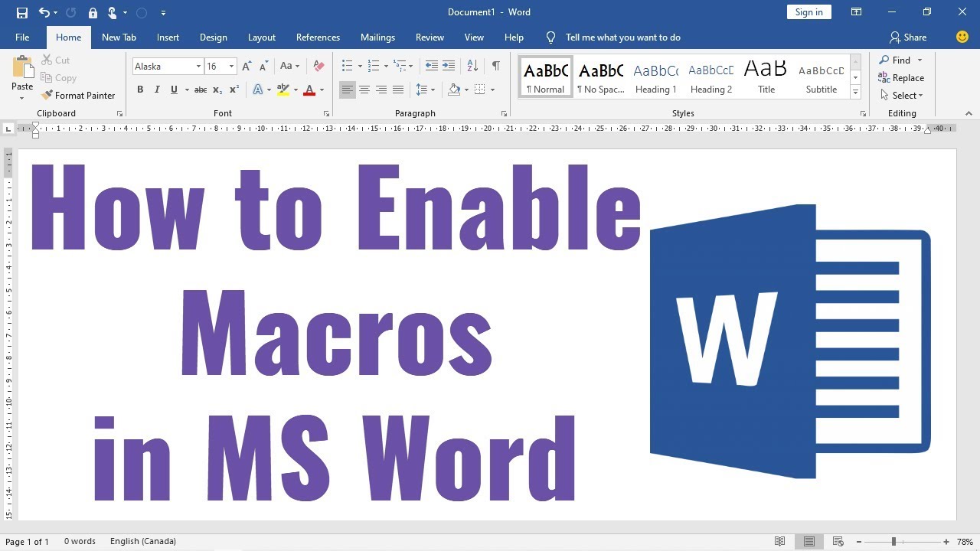
Task: Click English (Canada) language in status bar
Action: pyautogui.click(x=143, y=541)
